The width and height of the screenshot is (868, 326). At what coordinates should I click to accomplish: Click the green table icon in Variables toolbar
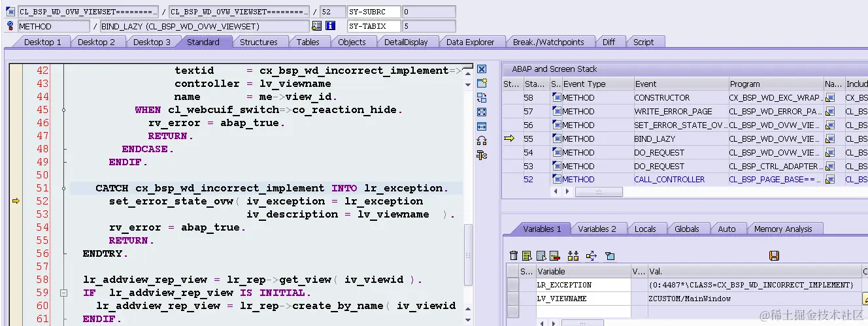527,255
